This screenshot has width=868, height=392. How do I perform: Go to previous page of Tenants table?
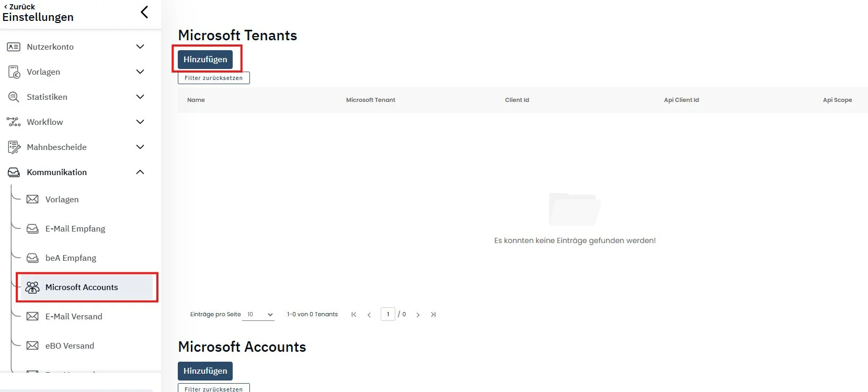[x=369, y=315]
